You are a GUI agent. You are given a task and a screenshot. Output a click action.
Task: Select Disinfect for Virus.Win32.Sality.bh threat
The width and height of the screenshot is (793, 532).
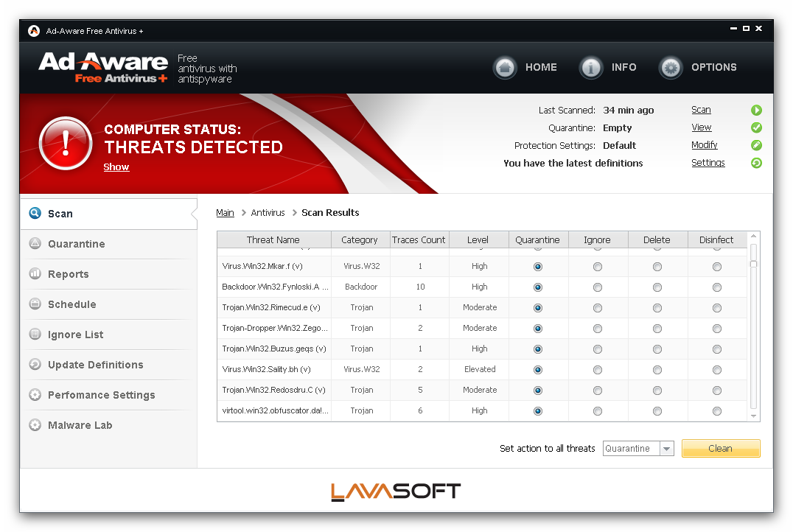[x=717, y=370]
